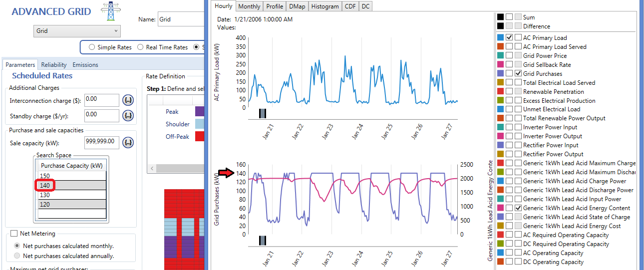Image resolution: width=644 pixels, height=270 pixels.
Task: Click the Off-Peak rate red swatch
Action: coord(199,136)
